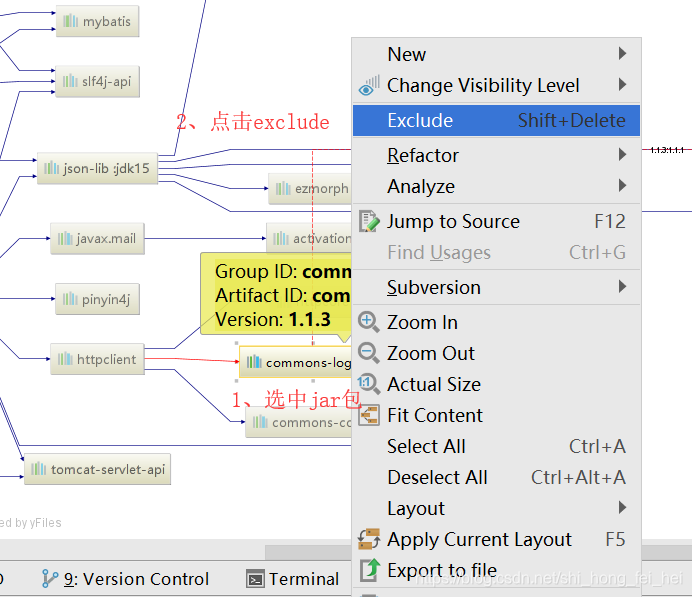Select the pinyin4j dependency node
This screenshot has width=692, height=597.
[98, 299]
